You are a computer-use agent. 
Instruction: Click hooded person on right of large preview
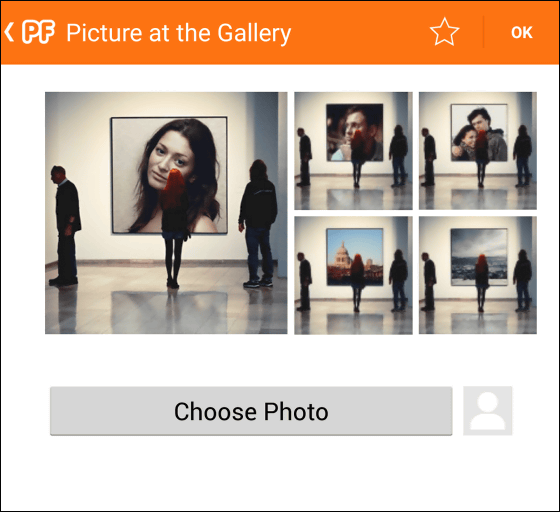click(258, 224)
